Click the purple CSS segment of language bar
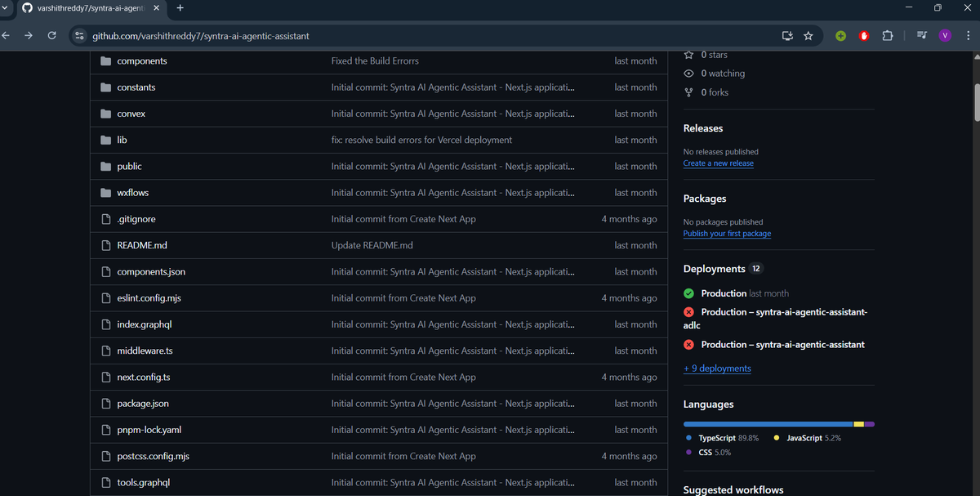This screenshot has height=496, width=980. [870, 424]
